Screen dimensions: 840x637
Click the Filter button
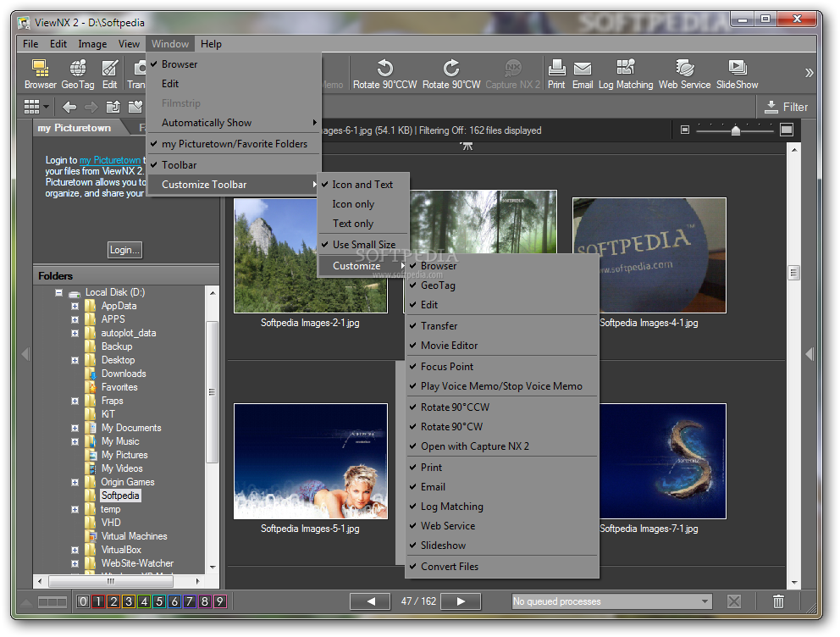787,107
